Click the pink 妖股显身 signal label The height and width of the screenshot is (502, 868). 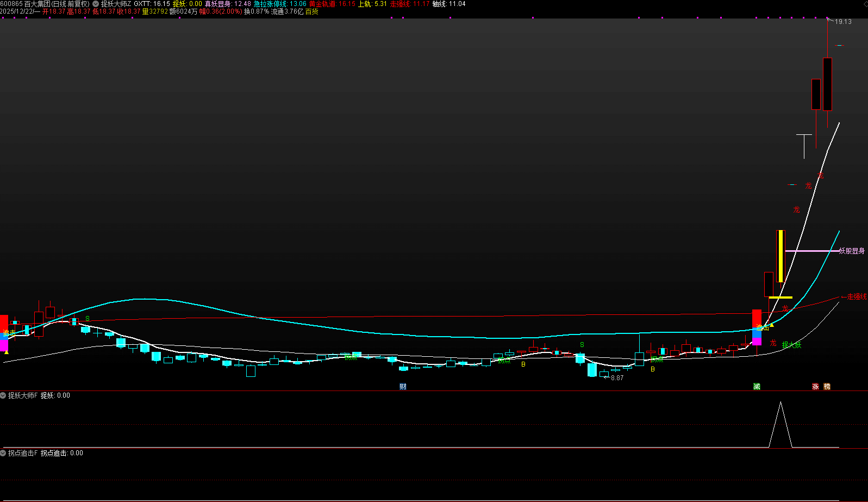[x=852, y=251]
